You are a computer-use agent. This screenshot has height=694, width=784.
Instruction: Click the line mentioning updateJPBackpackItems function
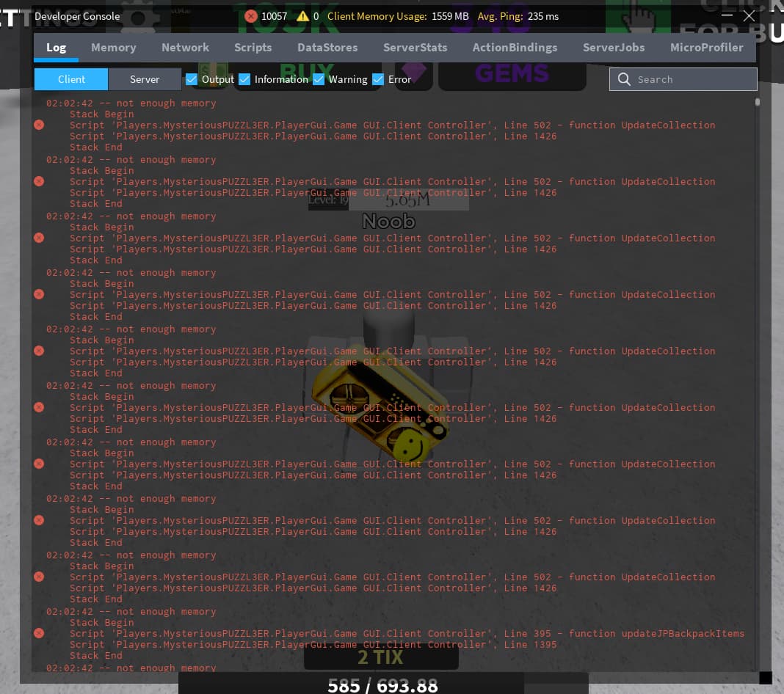(407, 634)
